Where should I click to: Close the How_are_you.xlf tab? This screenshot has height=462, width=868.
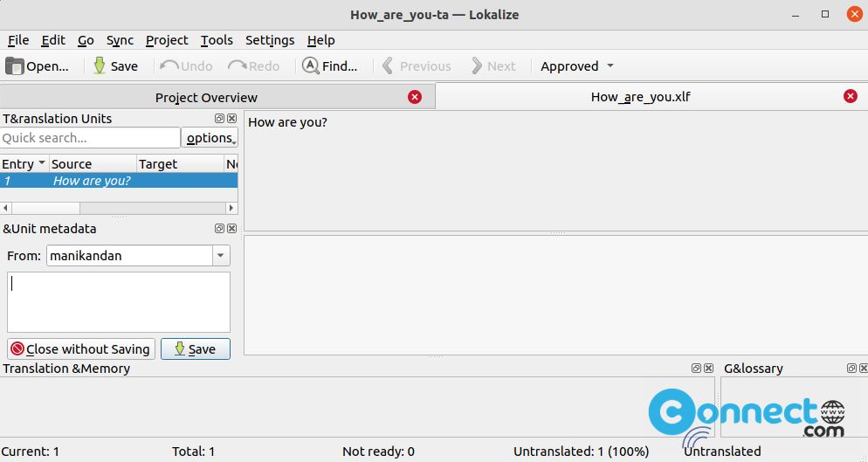(x=851, y=96)
